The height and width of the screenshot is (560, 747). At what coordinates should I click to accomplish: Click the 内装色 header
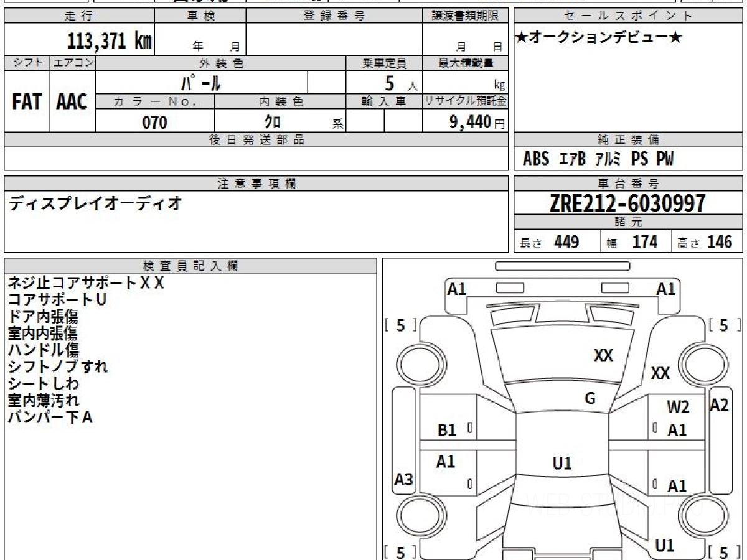280,102
